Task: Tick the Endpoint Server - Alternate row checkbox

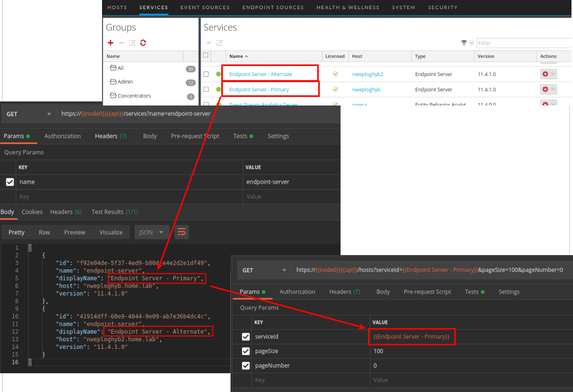Action: tap(206, 74)
